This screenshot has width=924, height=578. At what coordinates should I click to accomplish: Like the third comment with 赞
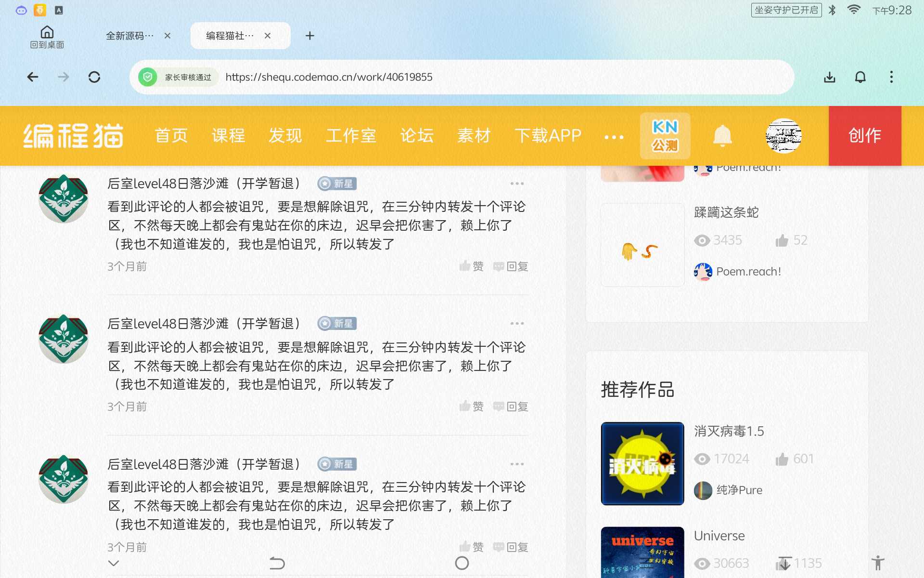pyautogui.click(x=472, y=547)
